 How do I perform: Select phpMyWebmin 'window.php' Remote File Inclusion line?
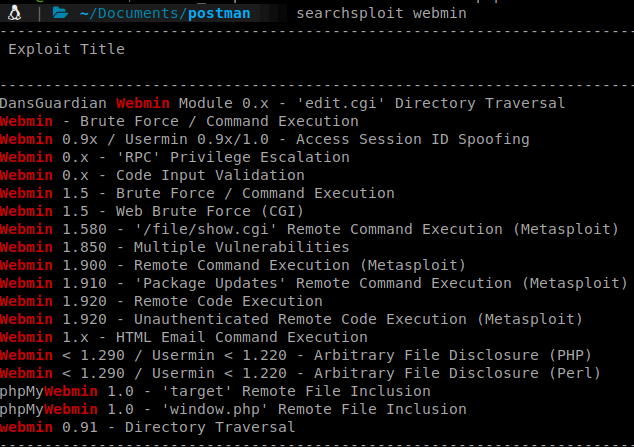(x=233, y=409)
